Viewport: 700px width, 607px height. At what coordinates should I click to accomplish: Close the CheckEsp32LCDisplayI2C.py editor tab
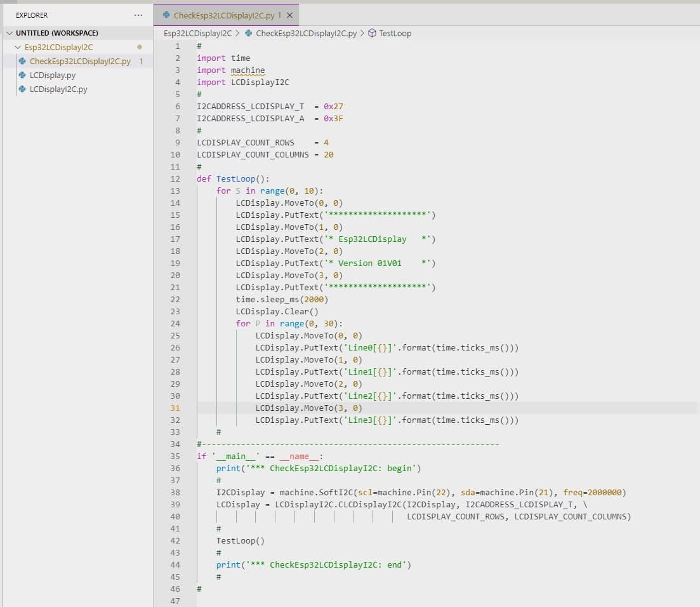pos(290,15)
